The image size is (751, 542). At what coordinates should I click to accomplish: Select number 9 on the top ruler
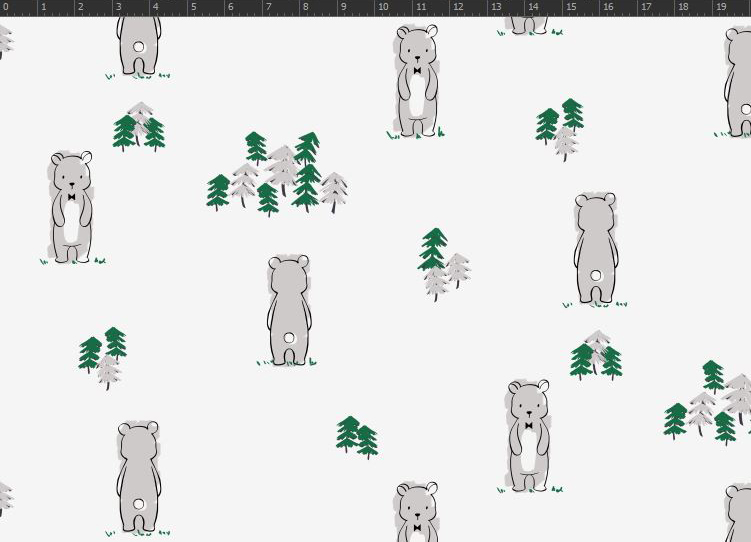click(x=343, y=7)
